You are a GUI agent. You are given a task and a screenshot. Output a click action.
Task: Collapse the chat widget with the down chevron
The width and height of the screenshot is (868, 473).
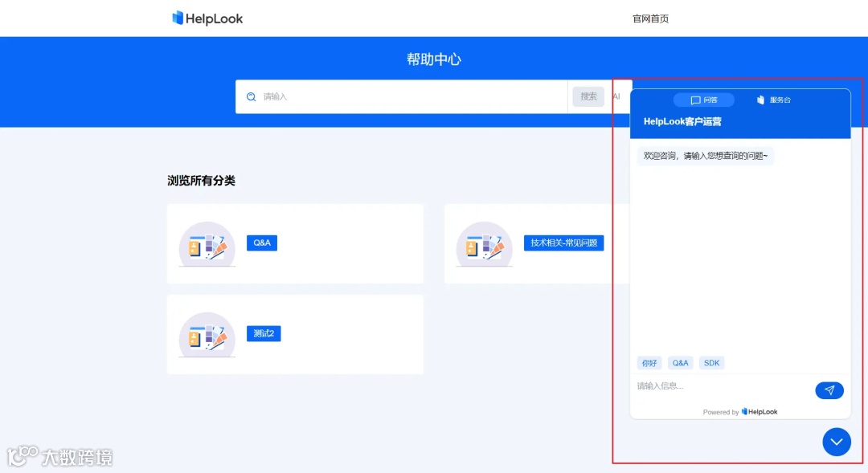coord(836,442)
